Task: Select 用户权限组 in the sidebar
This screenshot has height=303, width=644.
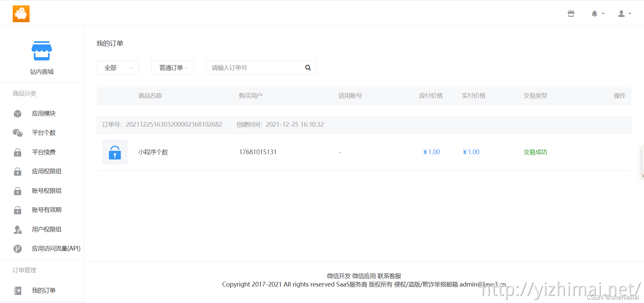Action: [47, 229]
